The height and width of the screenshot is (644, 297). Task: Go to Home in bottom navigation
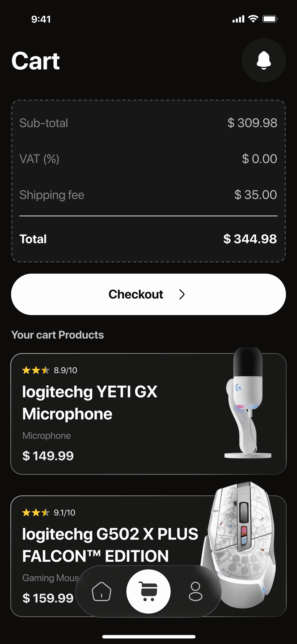101,591
